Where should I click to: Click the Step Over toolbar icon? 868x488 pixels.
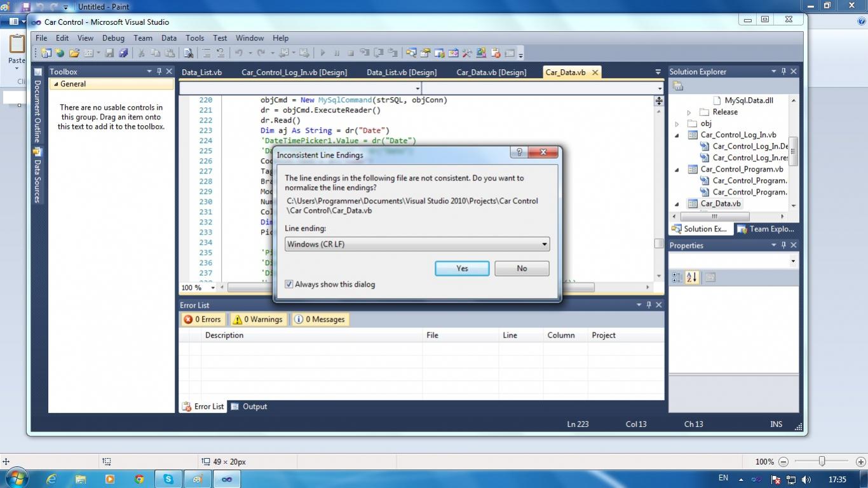point(378,53)
